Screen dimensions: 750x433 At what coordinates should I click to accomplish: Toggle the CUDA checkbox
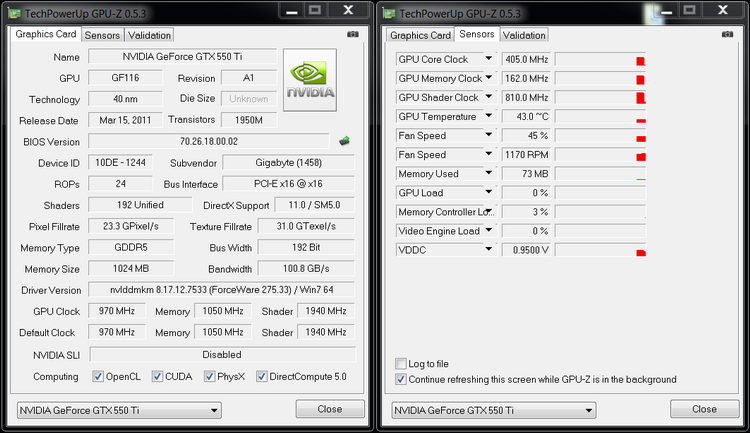(157, 377)
